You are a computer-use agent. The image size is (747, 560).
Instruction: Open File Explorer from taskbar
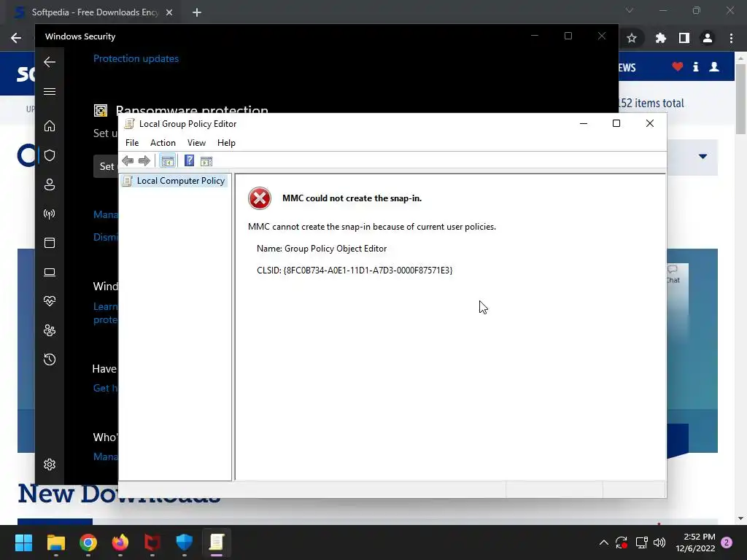click(x=55, y=542)
